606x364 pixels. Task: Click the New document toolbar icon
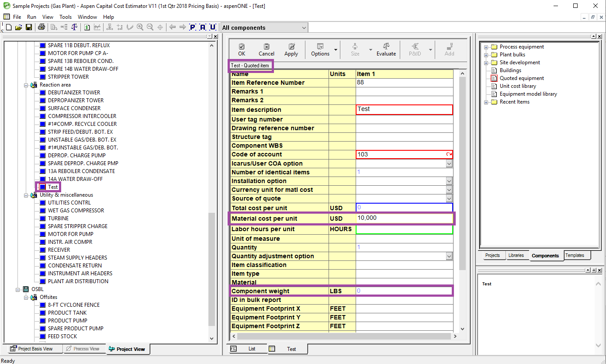coord(9,28)
